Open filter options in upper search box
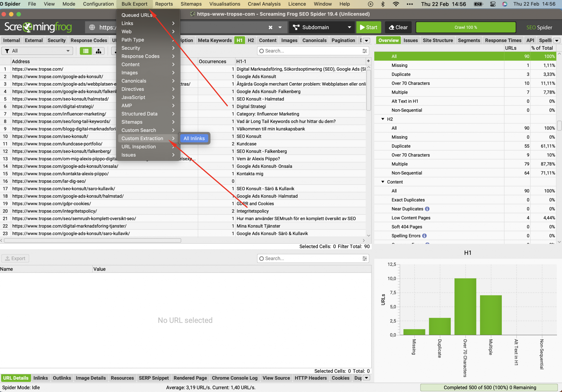 pyautogui.click(x=364, y=51)
